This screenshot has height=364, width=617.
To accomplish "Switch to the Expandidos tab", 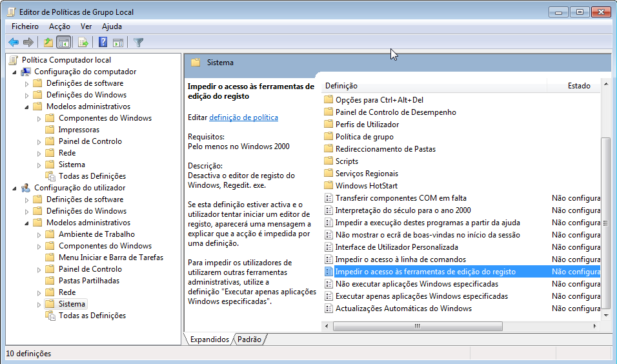I will coord(209,339).
